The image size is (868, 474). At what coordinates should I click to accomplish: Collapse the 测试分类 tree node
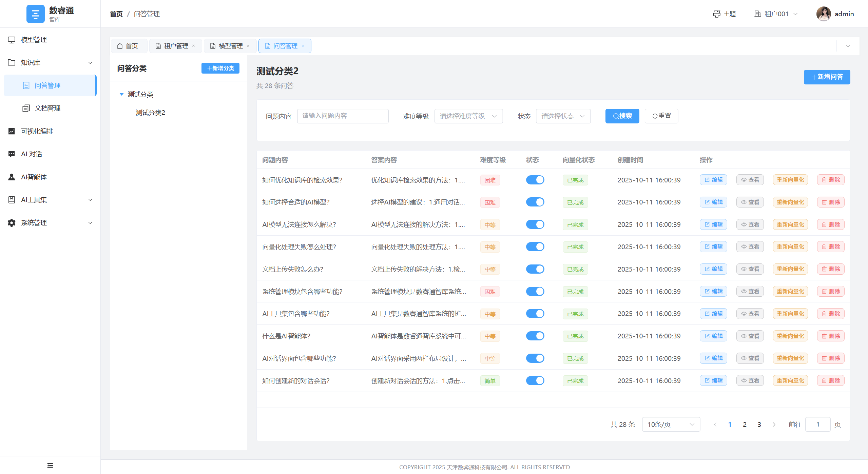pos(122,94)
